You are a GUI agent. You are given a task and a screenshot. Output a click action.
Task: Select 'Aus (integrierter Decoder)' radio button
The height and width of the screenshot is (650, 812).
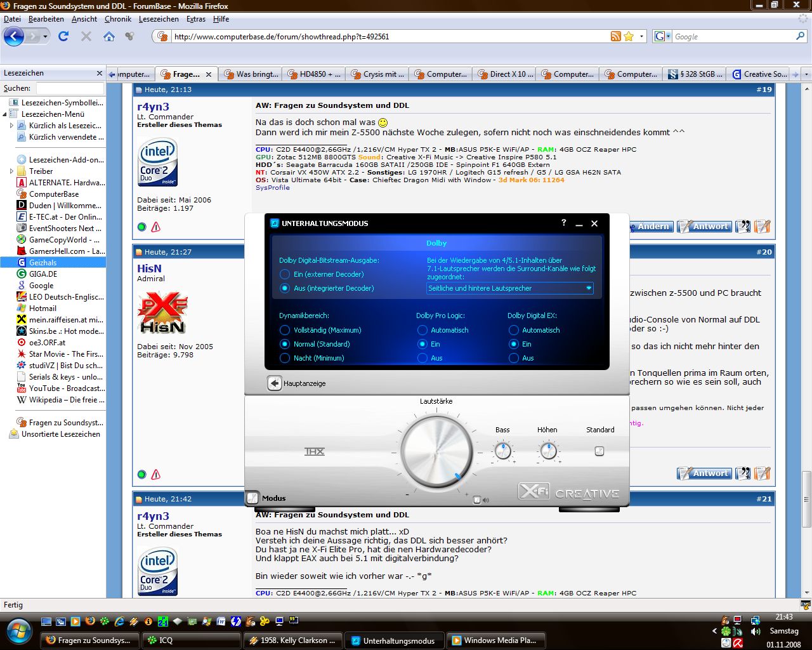[285, 288]
